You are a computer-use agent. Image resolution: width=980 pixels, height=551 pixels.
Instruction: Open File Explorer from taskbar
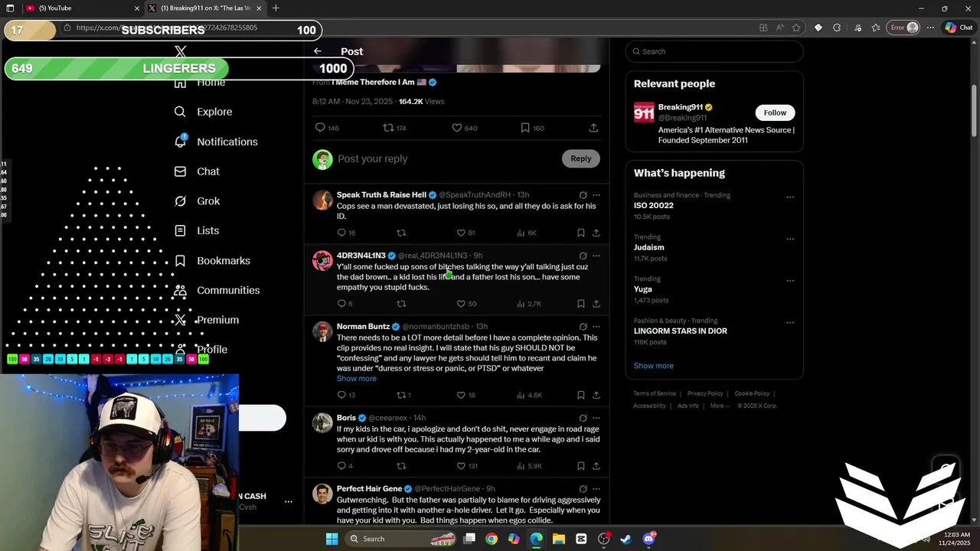coord(559,539)
